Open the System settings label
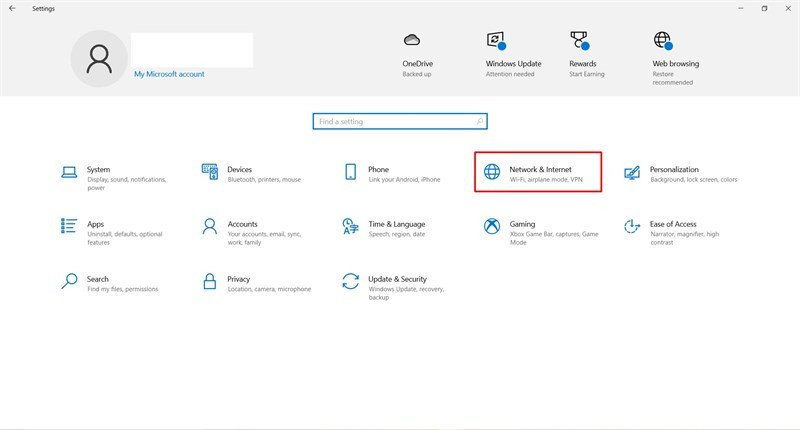This screenshot has height=430, width=800. click(98, 169)
